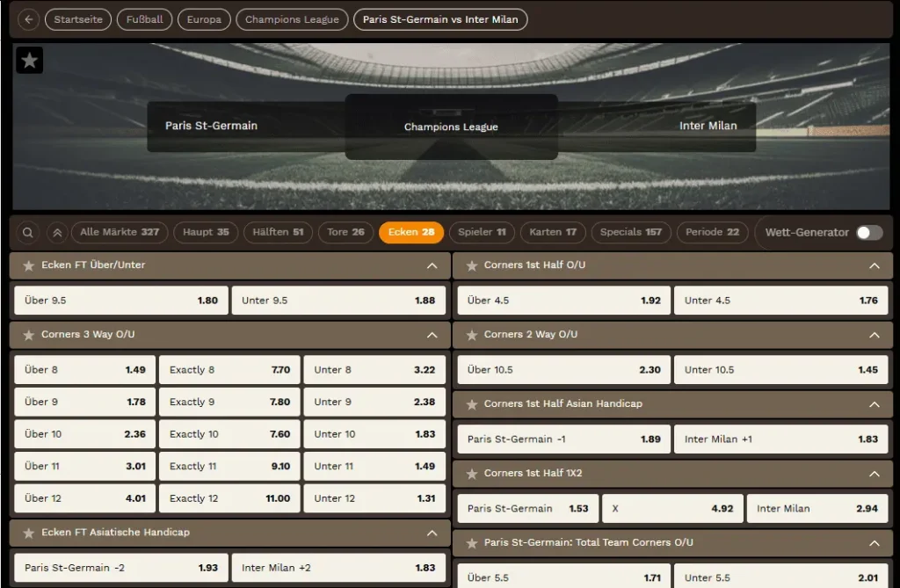Select Über 8 odds 1.49
This screenshot has height=588, width=900.
[85, 370]
